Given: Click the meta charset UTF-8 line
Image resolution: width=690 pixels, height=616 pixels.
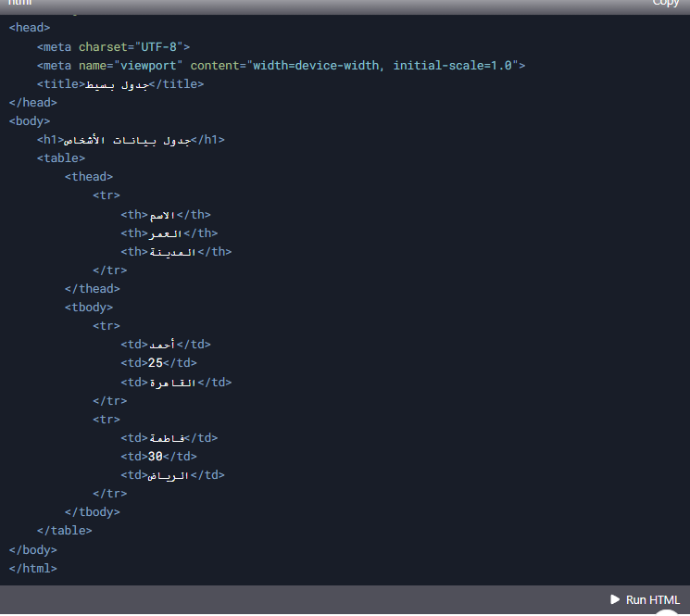Looking at the screenshot, I should tap(113, 46).
